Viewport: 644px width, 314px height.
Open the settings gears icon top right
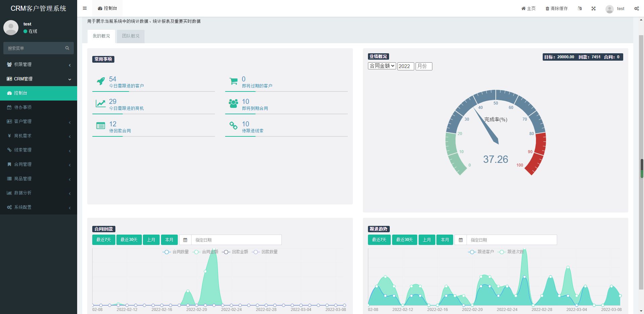click(x=636, y=9)
